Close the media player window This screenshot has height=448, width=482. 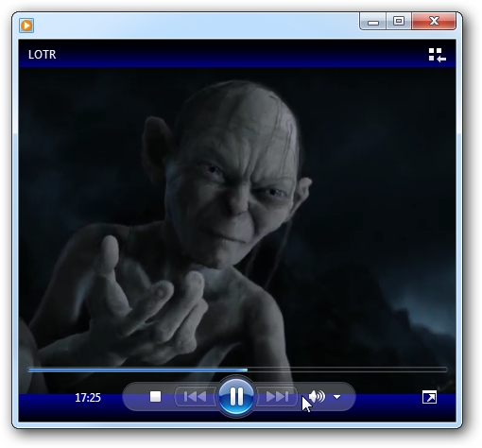(x=434, y=22)
